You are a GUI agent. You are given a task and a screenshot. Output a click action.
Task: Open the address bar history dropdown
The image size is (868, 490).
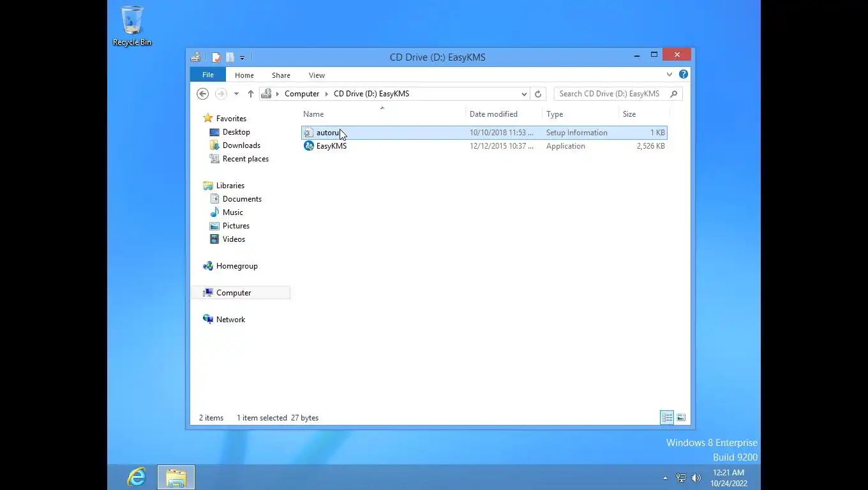coord(524,94)
